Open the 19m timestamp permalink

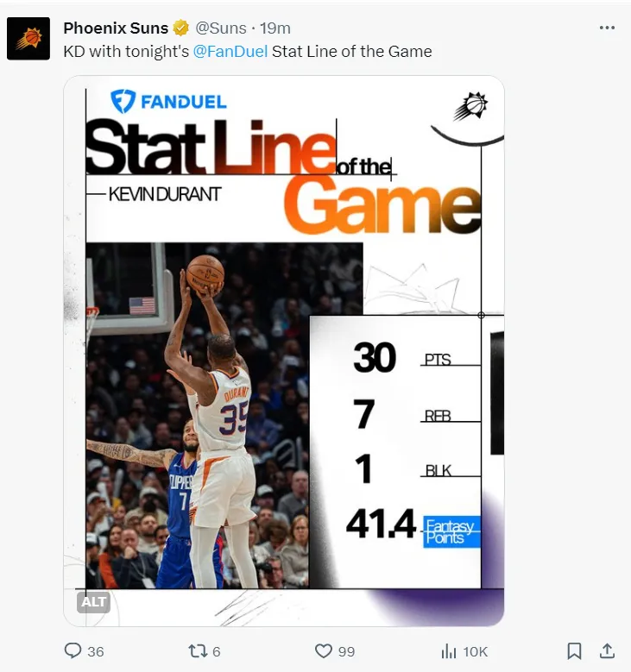coord(275,28)
